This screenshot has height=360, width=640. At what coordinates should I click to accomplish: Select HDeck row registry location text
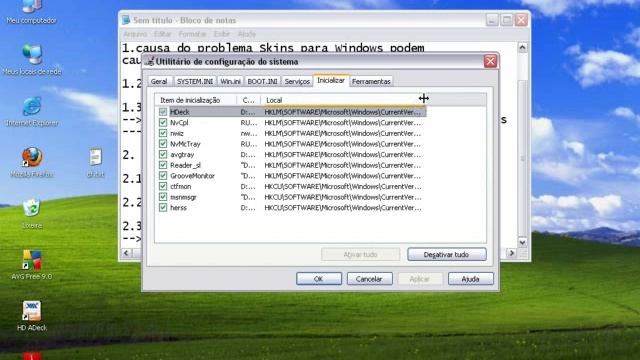342,112
